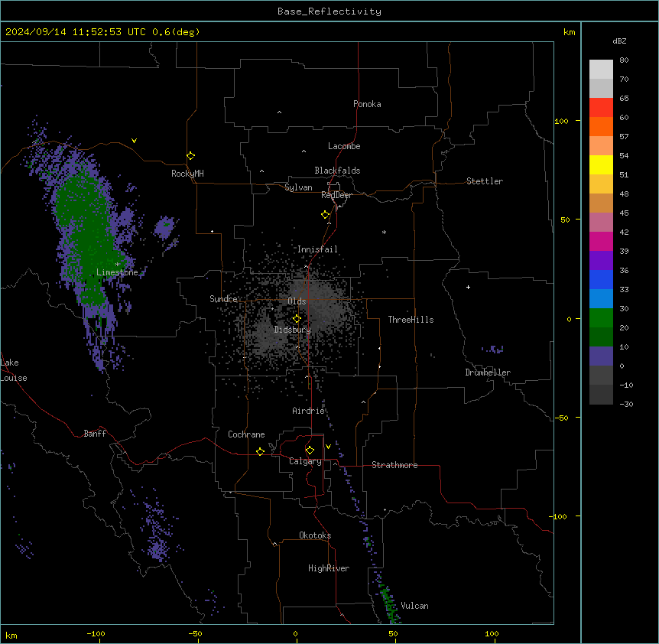
Task: Click the Okotoks city label
Action: (x=315, y=535)
